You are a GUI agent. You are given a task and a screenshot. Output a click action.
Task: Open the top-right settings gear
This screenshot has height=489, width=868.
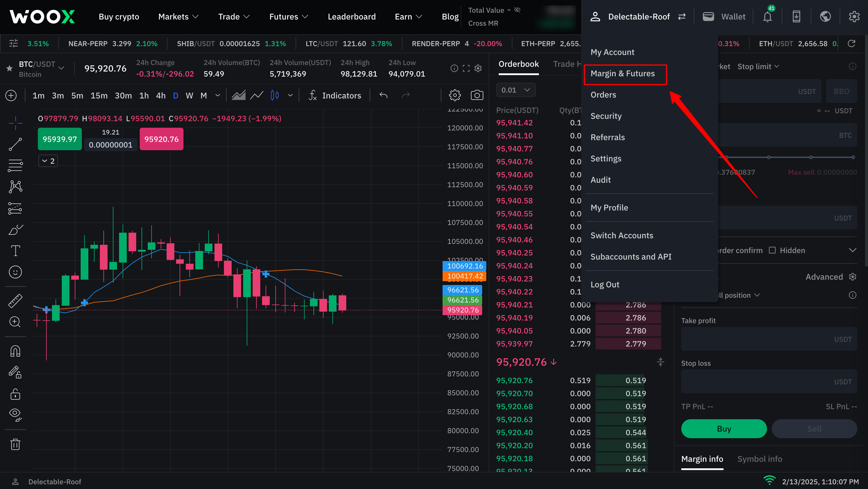click(x=854, y=16)
